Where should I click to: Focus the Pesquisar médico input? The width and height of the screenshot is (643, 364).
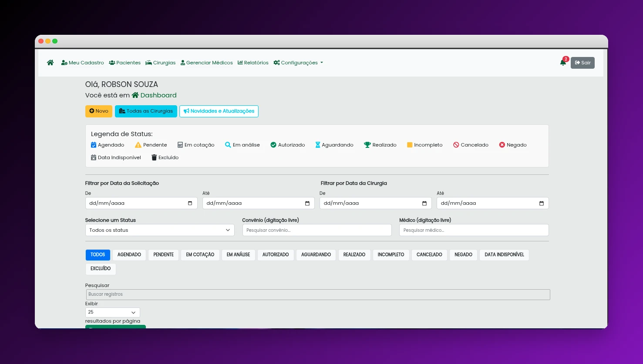pyautogui.click(x=474, y=230)
